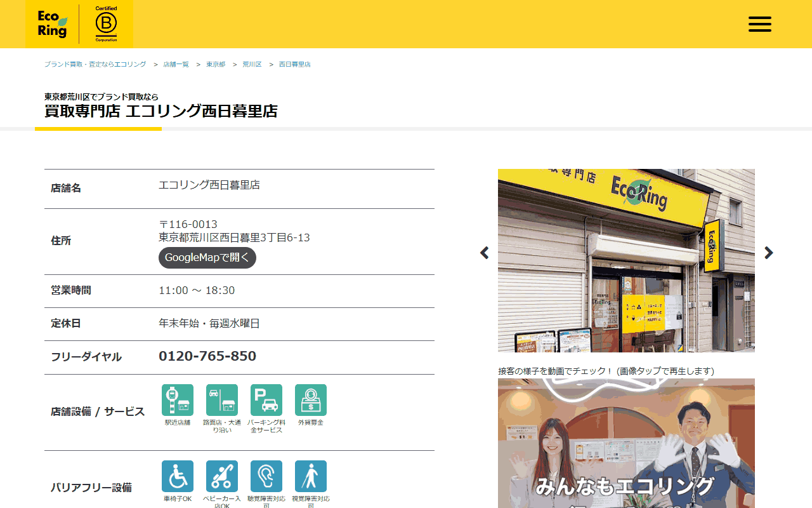The height and width of the screenshot is (508, 812).
Task: Click the バリアフリー設備 row label
Action: 91,488
